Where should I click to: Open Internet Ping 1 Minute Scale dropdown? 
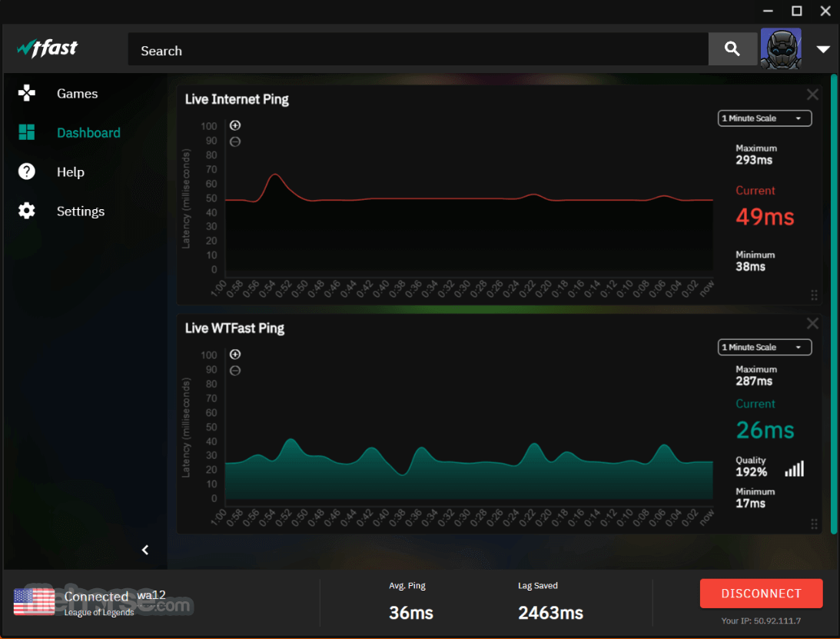tap(765, 118)
